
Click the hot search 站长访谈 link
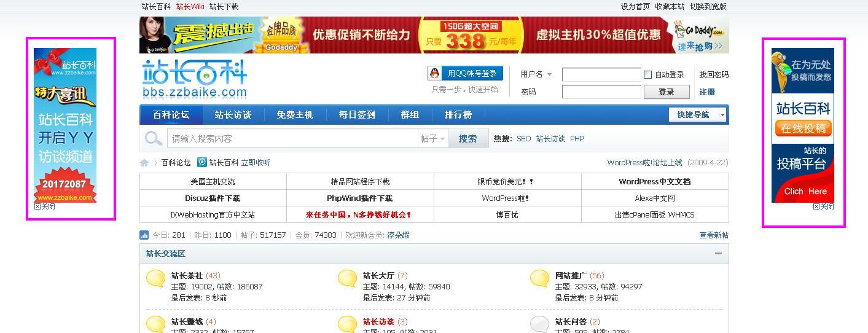pyautogui.click(x=550, y=139)
